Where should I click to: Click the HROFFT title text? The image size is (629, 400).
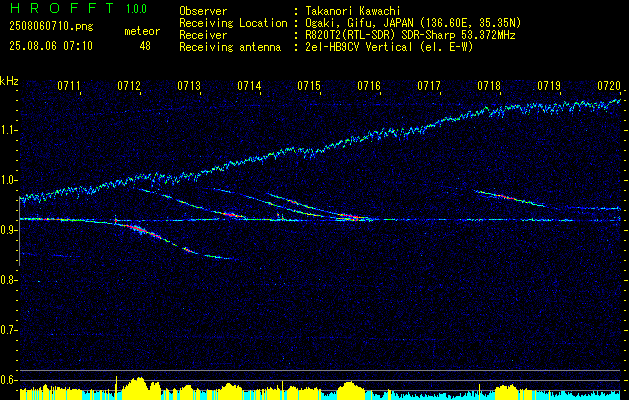click(62, 8)
